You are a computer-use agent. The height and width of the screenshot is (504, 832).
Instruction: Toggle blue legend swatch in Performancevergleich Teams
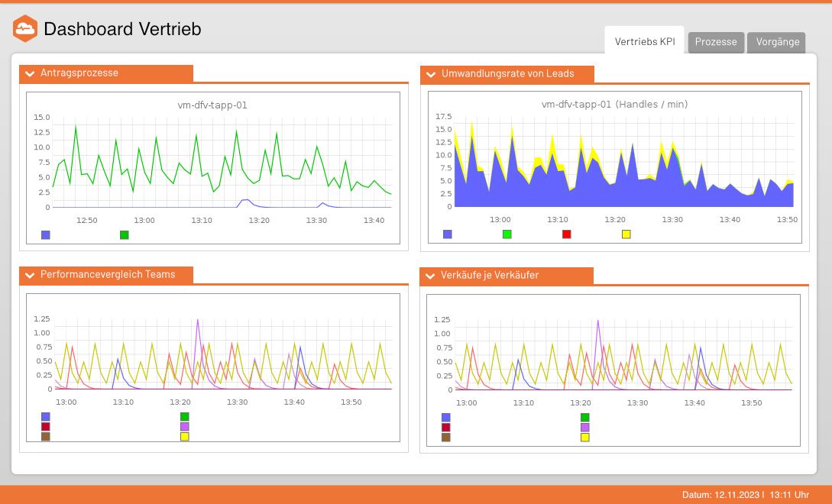(x=46, y=416)
